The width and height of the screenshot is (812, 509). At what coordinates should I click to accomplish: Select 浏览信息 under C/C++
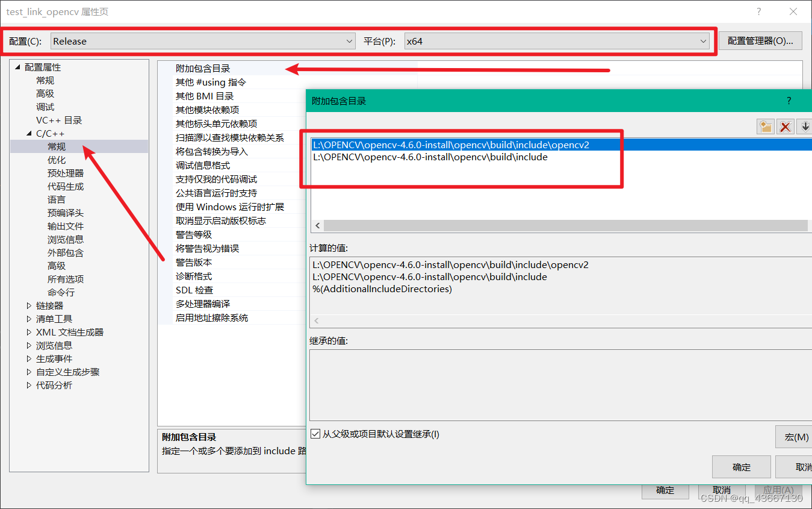[66, 239]
